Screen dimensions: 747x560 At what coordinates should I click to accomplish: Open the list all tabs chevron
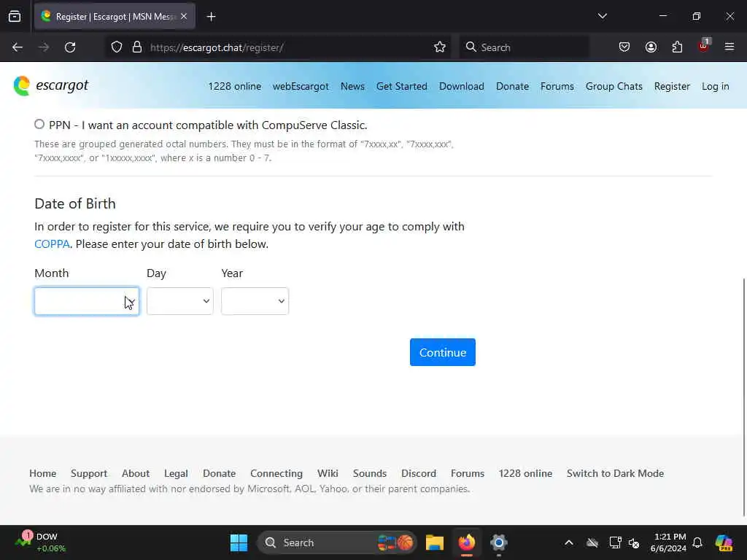tap(602, 16)
